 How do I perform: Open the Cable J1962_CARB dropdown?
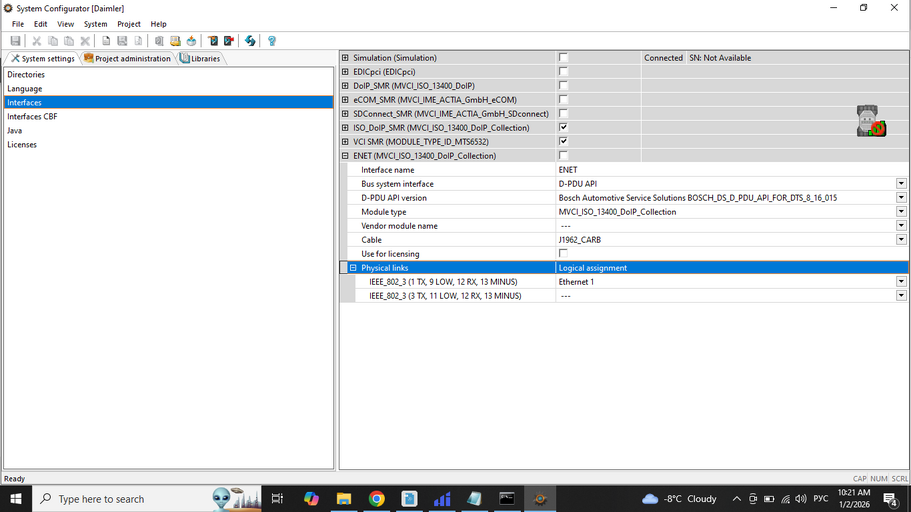pos(901,239)
